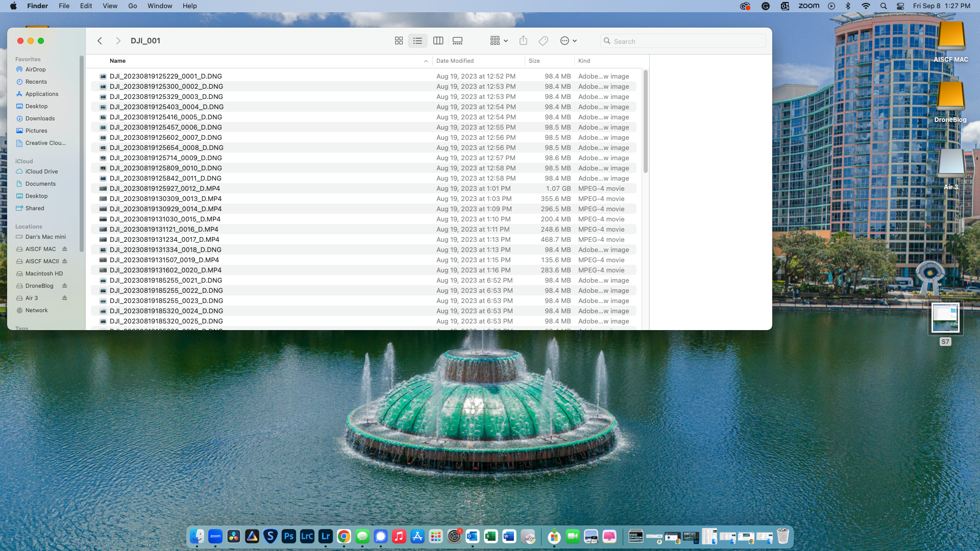
Task: Open the Trash in the Dock
Action: pos(782,536)
